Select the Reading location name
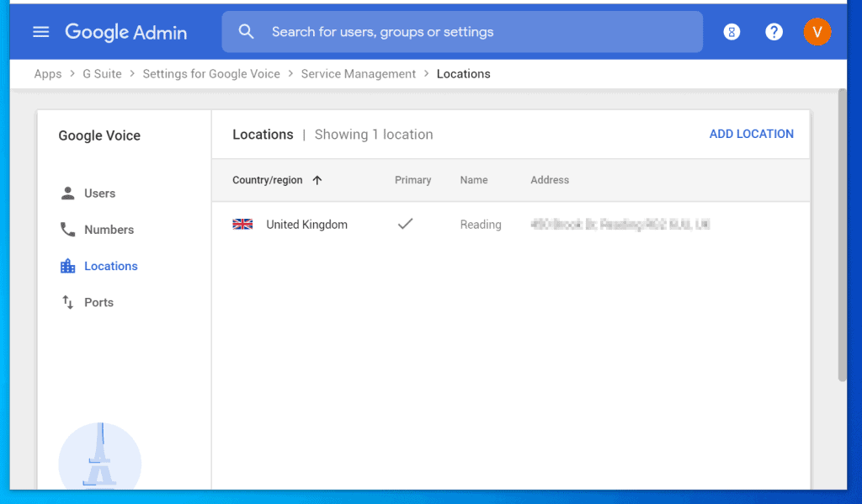This screenshot has height=504, width=862. click(x=481, y=225)
